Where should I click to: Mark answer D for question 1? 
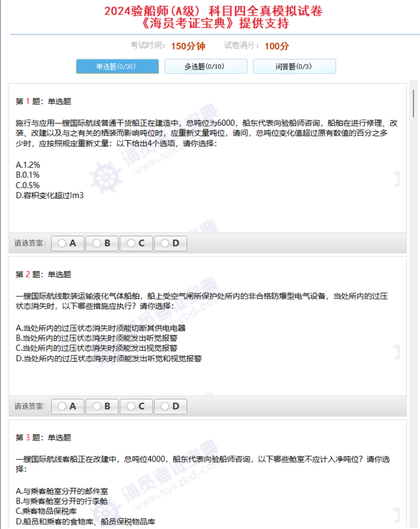coord(170,243)
